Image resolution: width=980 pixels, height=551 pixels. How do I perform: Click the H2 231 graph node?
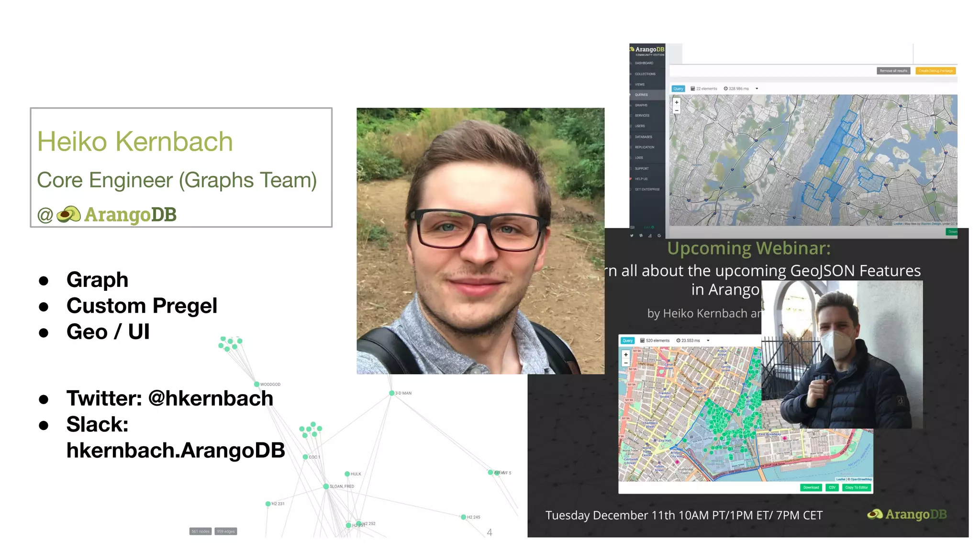tap(268, 504)
